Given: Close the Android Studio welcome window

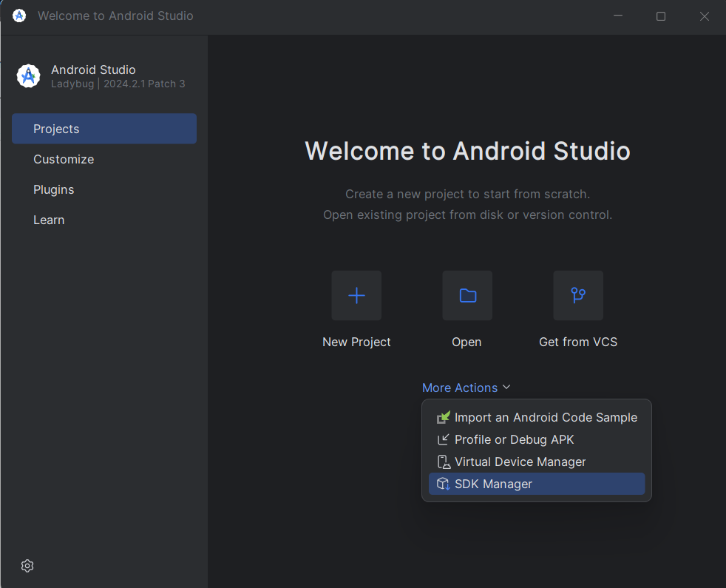Looking at the screenshot, I should (704, 16).
